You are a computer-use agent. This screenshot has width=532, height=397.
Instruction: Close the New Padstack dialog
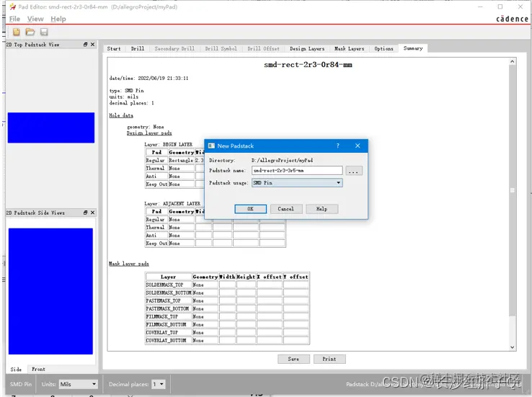[x=358, y=146]
